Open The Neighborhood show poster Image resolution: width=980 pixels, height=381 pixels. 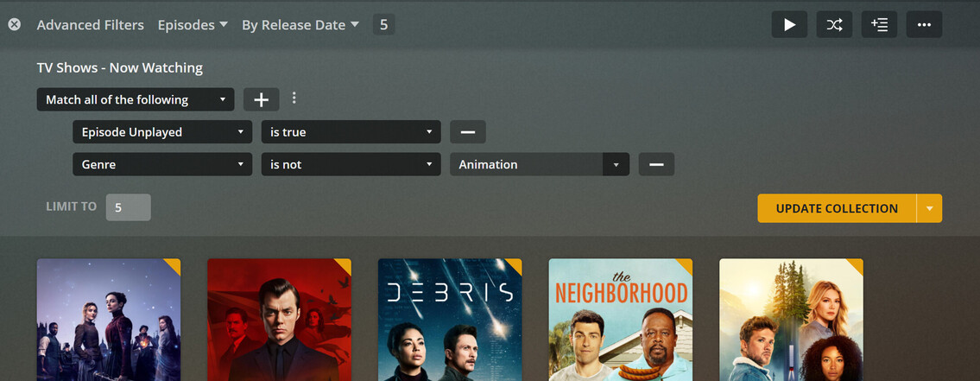[621, 320]
